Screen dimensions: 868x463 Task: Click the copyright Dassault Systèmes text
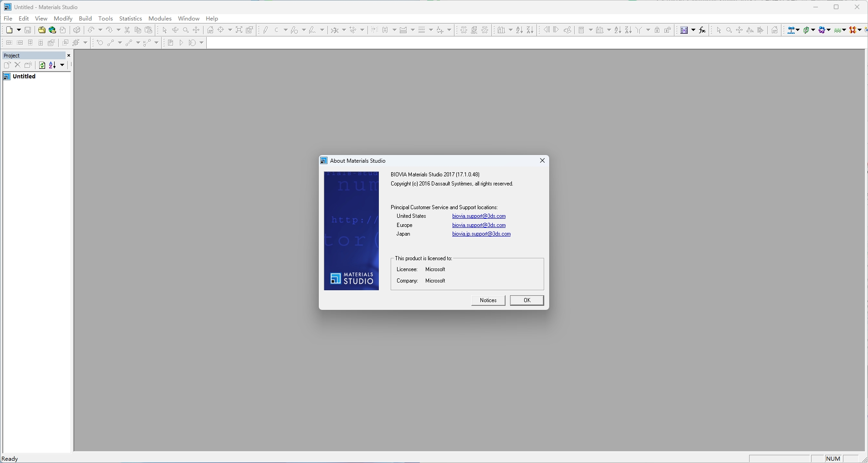[452, 184]
